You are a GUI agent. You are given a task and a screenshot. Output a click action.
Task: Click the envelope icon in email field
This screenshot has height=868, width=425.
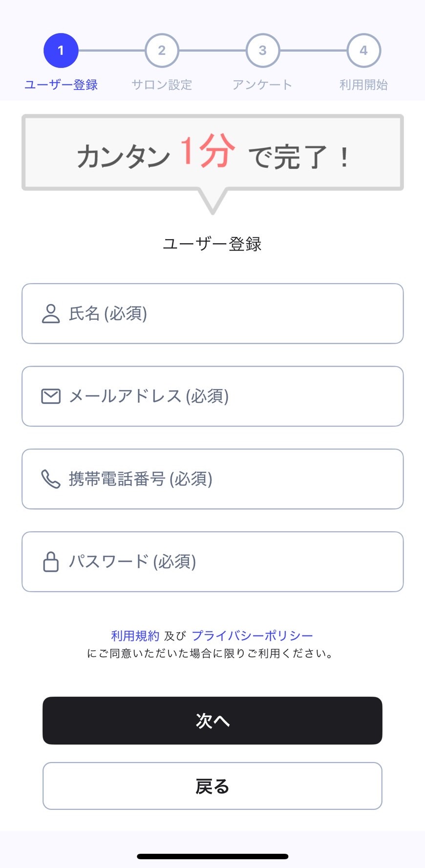coord(51,396)
